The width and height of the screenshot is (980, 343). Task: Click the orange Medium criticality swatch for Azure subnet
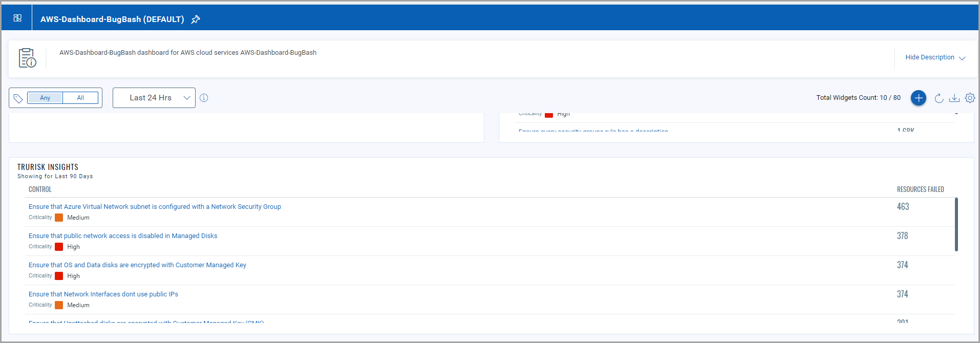[x=59, y=218]
